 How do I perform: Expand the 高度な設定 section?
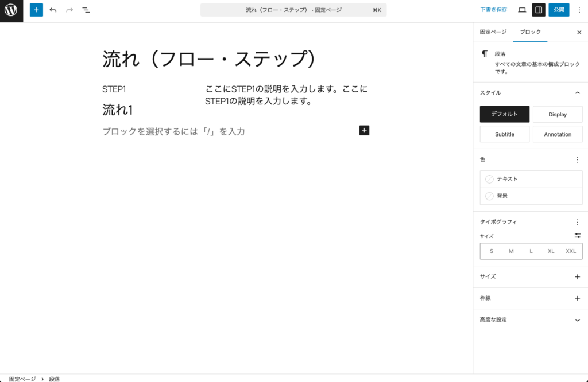pos(577,319)
